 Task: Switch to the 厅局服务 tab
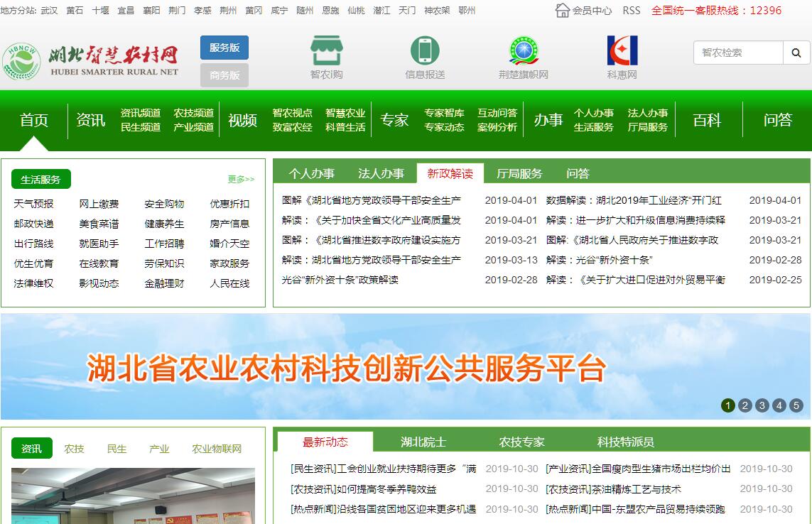519,173
